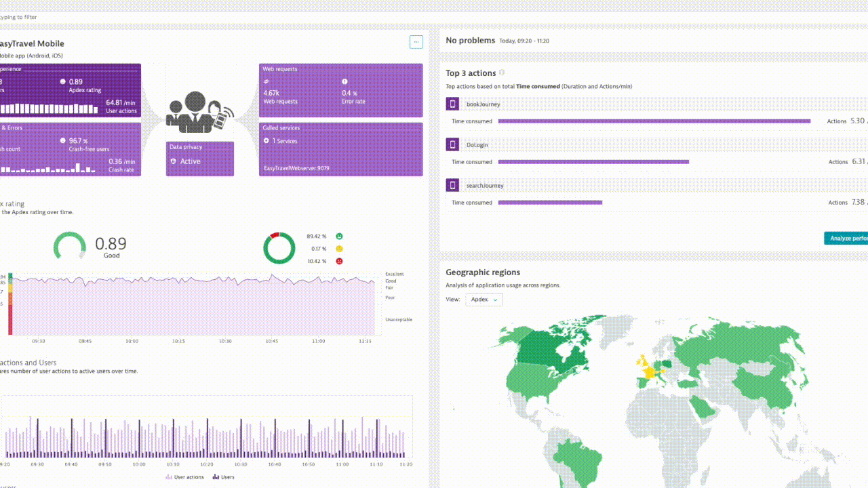Click the EasyTravel Mobile application title
This screenshot has width=868, height=488.
coord(32,43)
